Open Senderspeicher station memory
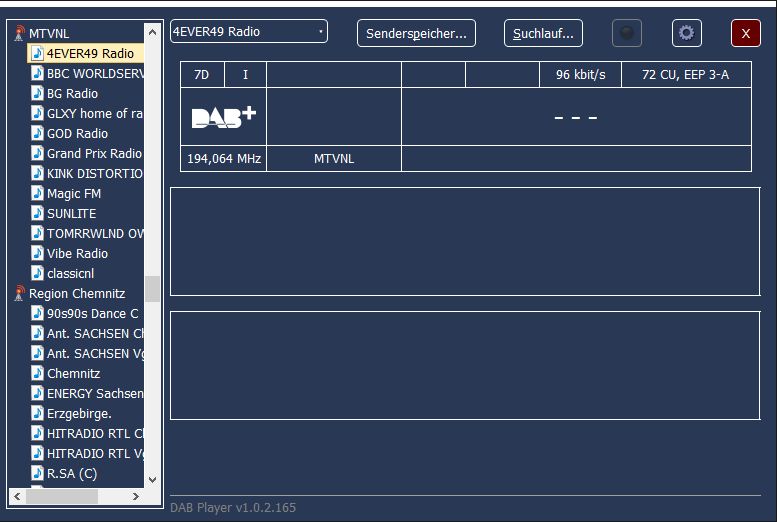The width and height of the screenshot is (777, 522). click(416, 33)
